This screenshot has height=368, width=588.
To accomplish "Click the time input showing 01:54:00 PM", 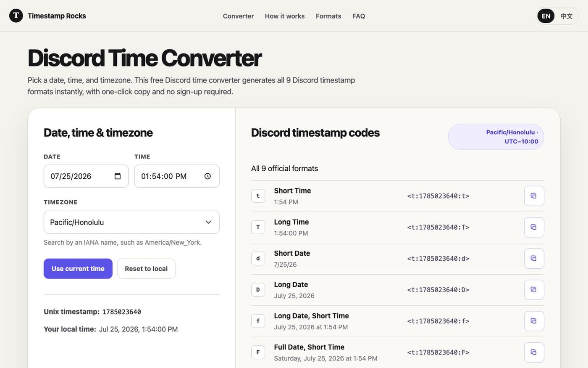I will [177, 176].
